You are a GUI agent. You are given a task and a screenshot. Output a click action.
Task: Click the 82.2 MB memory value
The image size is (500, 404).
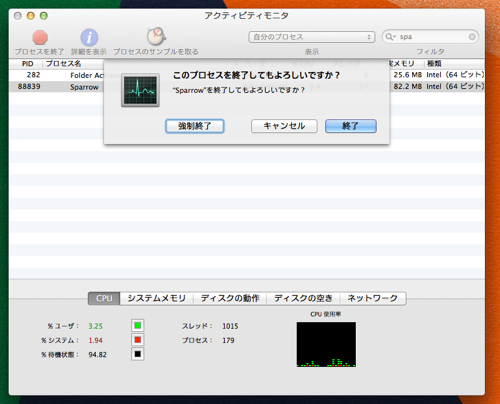tap(408, 87)
